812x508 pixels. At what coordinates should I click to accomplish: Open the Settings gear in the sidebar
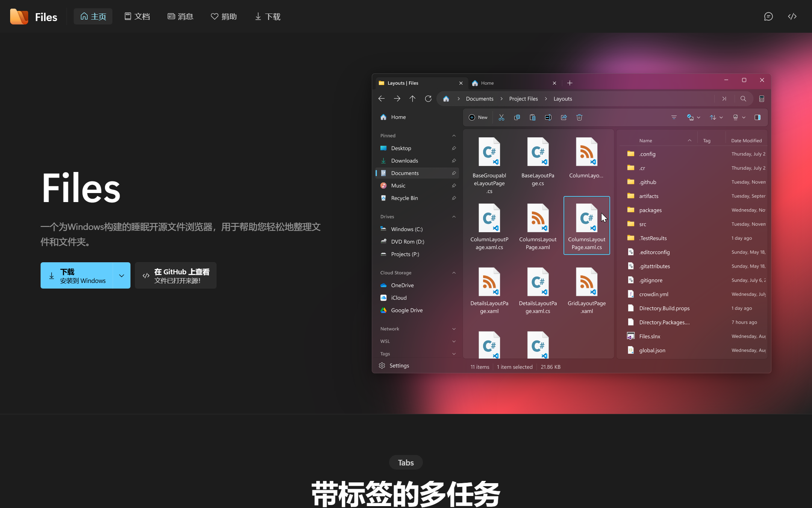click(x=382, y=366)
